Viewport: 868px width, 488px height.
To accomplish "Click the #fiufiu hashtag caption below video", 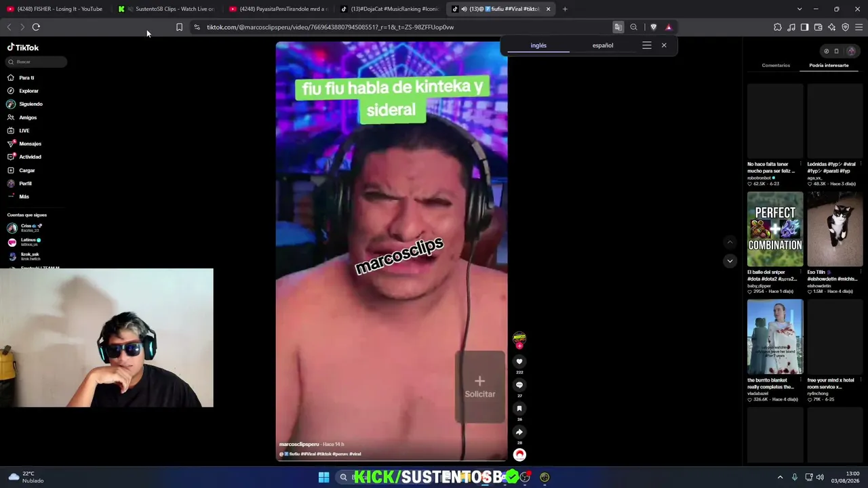I will [x=296, y=454].
